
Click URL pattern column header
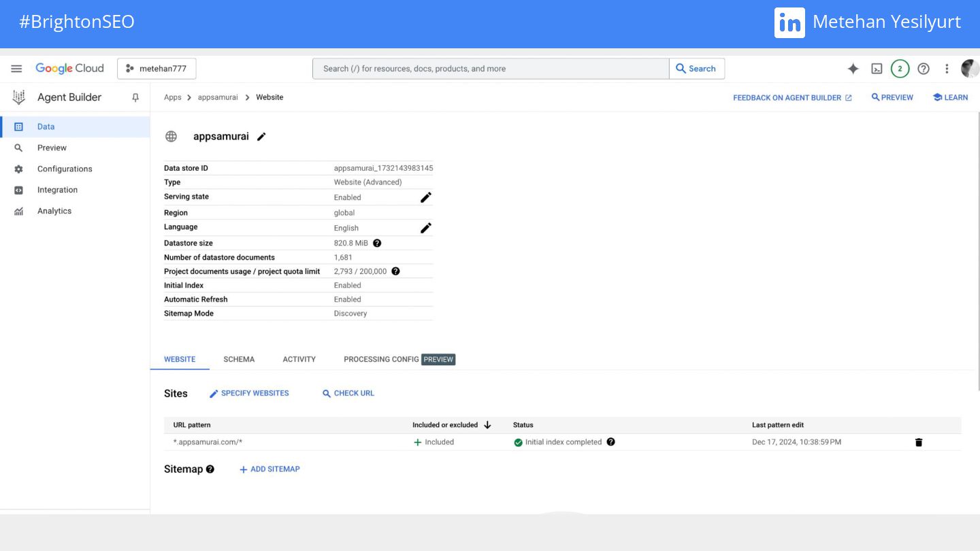point(192,424)
